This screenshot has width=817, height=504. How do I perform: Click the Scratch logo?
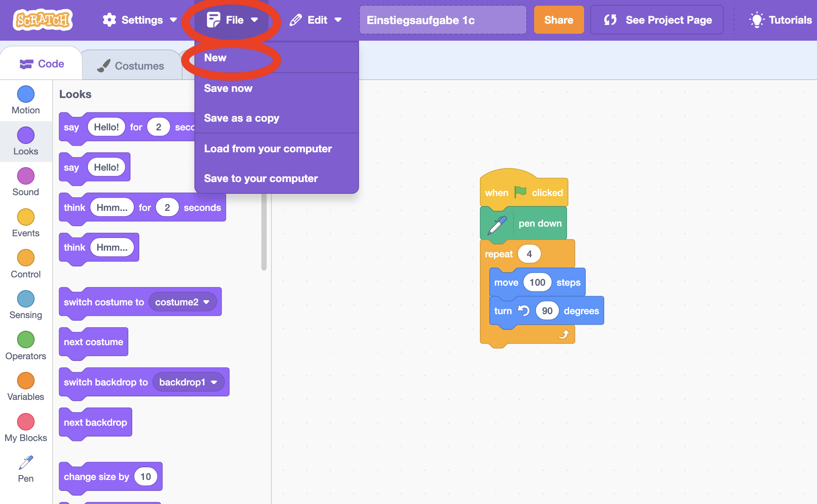pyautogui.click(x=42, y=20)
